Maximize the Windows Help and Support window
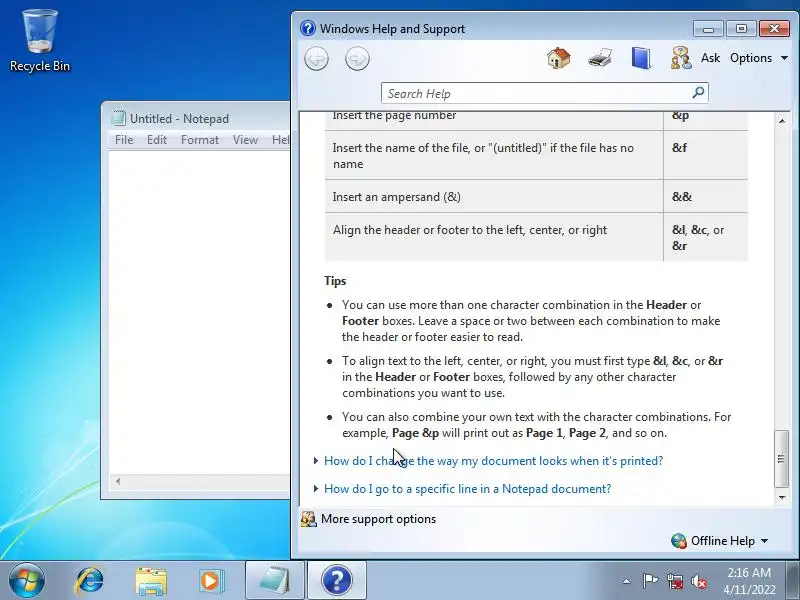This screenshot has width=800, height=600. (741, 29)
